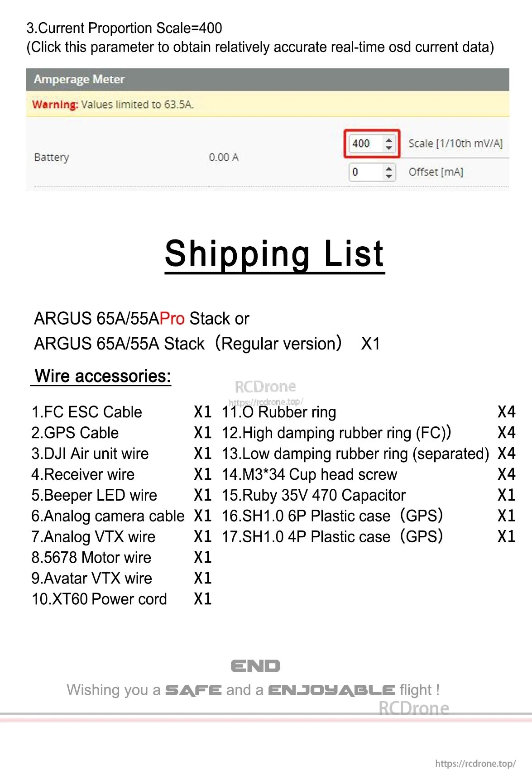Click the XT60 Power cord entry
The image size is (532, 784).
coord(99,599)
